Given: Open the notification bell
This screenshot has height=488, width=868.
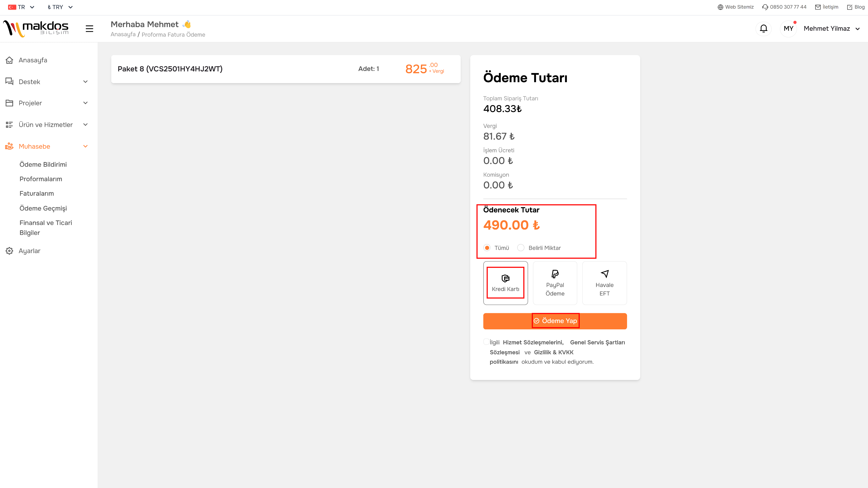Looking at the screenshot, I should click(x=764, y=29).
